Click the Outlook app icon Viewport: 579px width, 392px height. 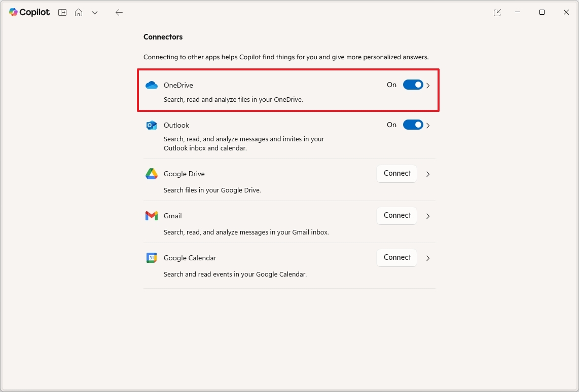(x=152, y=125)
